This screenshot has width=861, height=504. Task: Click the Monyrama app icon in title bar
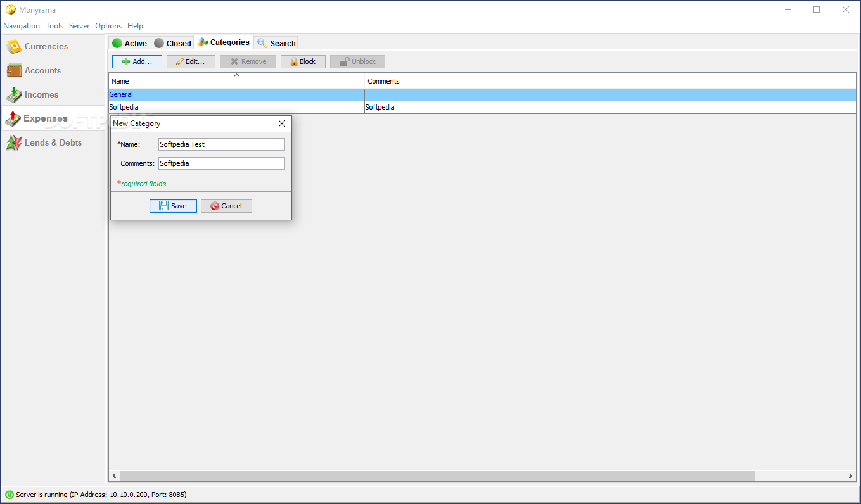(x=10, y=9)
